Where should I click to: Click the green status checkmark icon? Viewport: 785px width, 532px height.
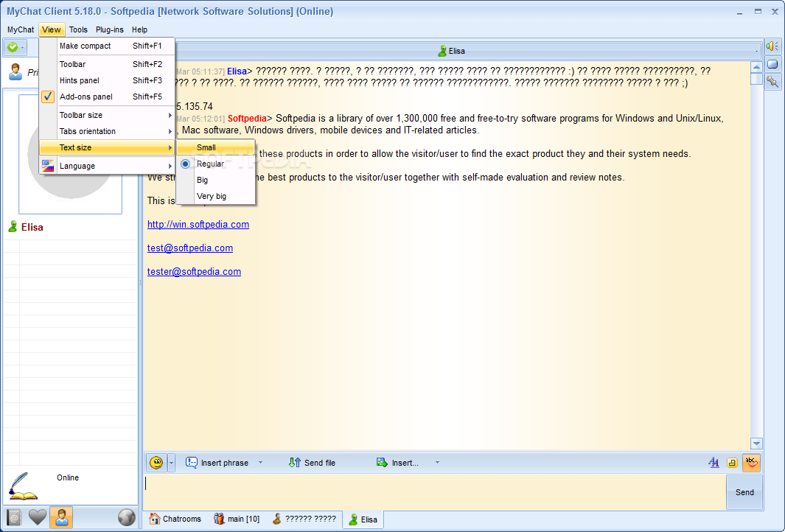(x=13, y=47)
